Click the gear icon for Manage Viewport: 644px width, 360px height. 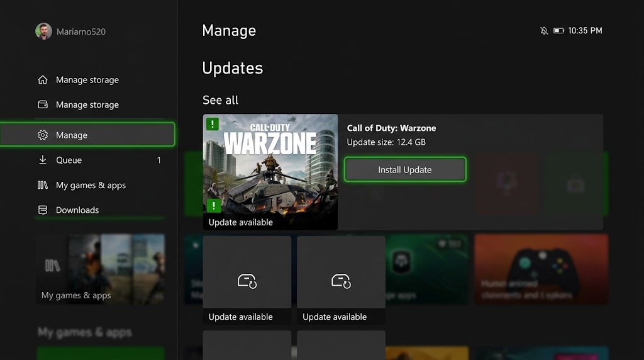[43, 135]
